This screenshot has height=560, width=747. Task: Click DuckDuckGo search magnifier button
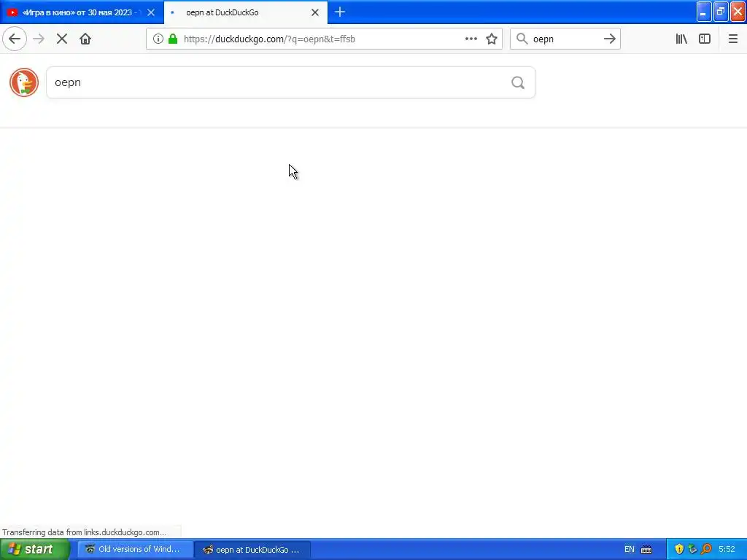point(518,83)
